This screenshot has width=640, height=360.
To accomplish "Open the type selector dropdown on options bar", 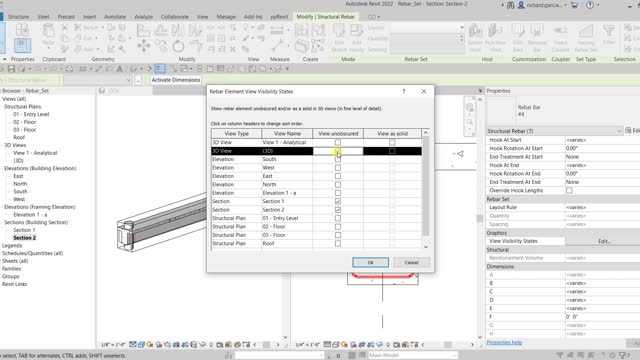I will coord(98,80).
